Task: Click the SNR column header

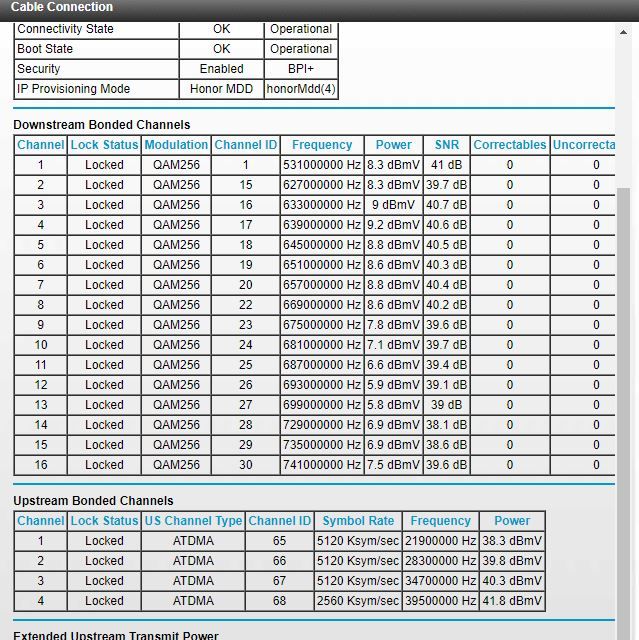Action: (x=447, y=145)
